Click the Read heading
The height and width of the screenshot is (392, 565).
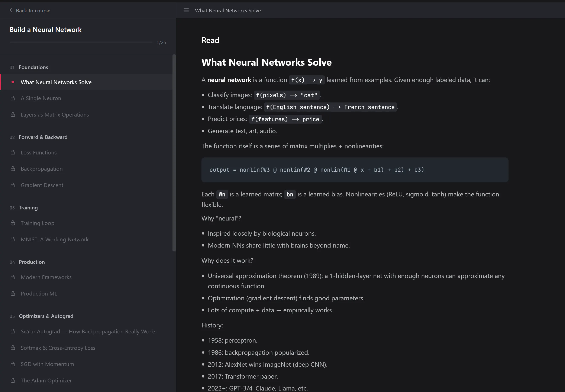(x=210, y=40)
